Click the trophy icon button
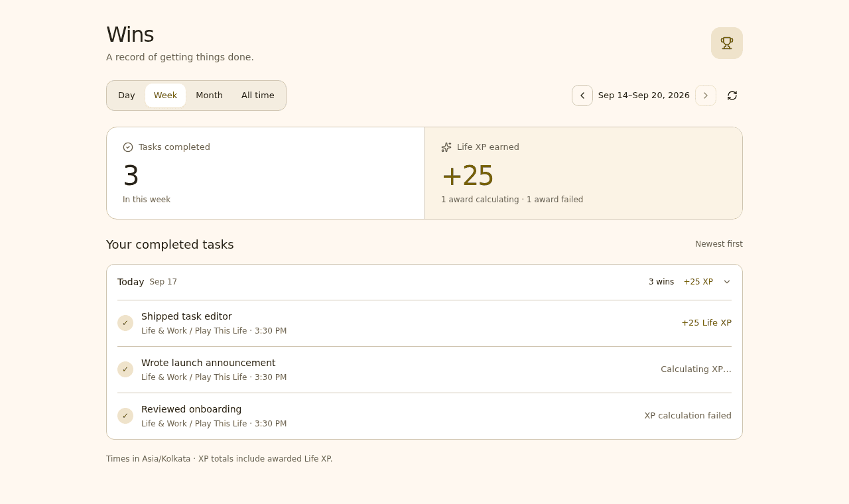 click(727, 43)
